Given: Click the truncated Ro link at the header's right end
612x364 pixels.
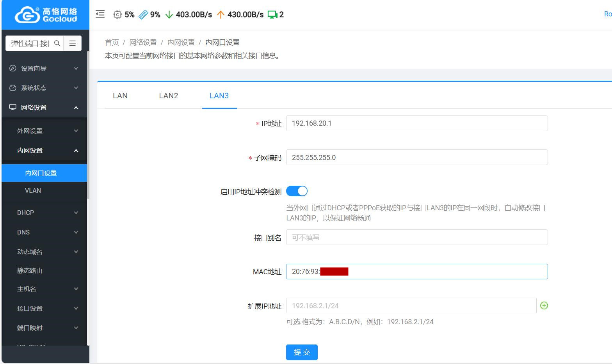Looking at the screenshot, I should (608, 14).
